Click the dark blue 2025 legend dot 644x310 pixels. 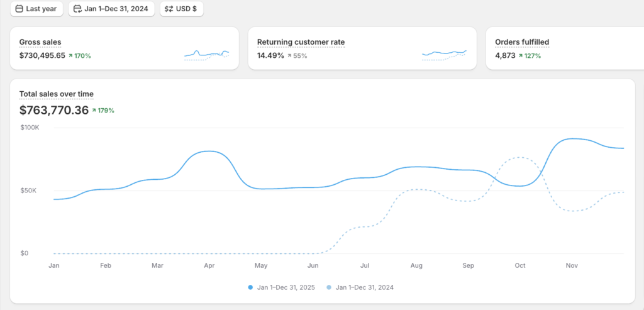pos(250,287)
